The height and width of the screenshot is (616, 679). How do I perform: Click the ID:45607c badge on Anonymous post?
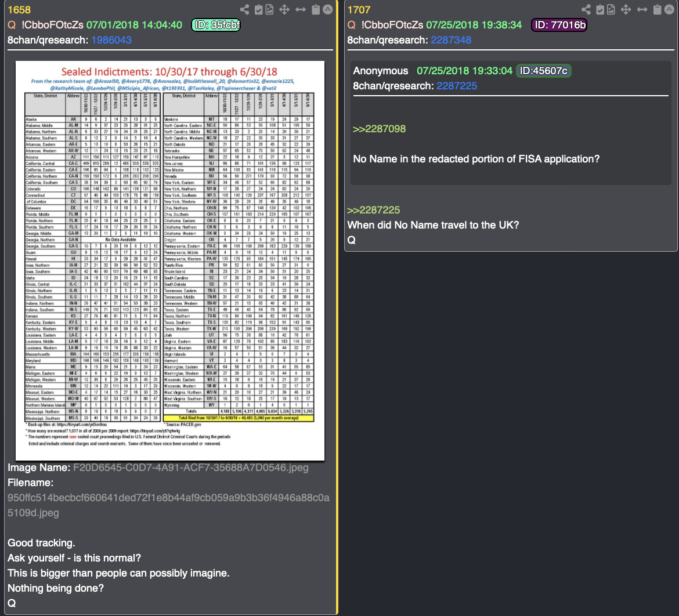click(543, 71)
